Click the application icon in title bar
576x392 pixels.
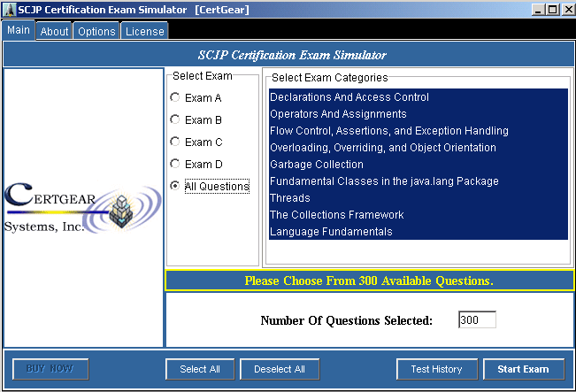coord(9,10)
